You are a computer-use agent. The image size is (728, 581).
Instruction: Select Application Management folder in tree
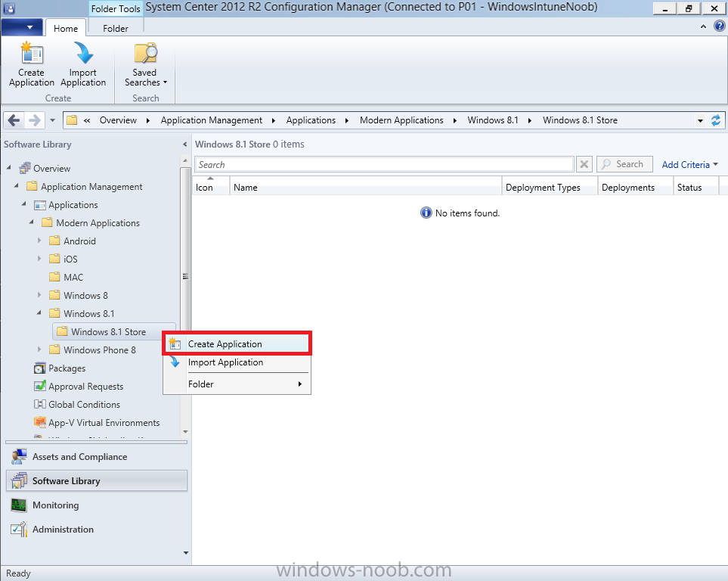pos(91,186)
